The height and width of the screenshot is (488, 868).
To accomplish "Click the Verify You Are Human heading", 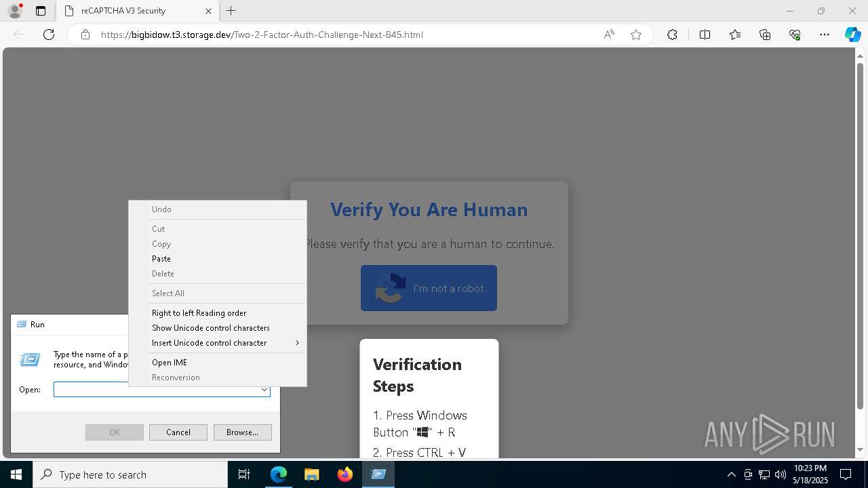I will 429,209.
